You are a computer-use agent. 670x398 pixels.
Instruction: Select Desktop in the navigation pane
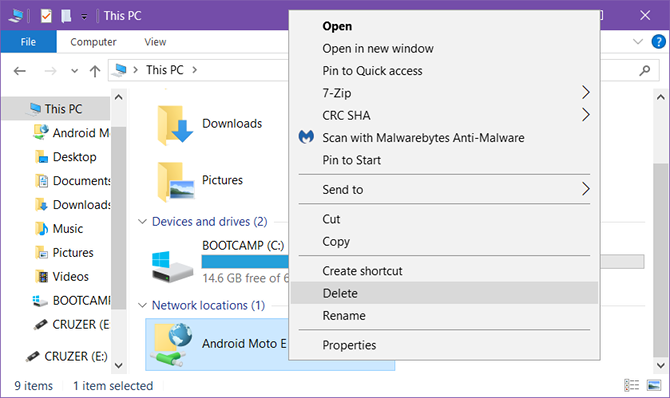66,157
